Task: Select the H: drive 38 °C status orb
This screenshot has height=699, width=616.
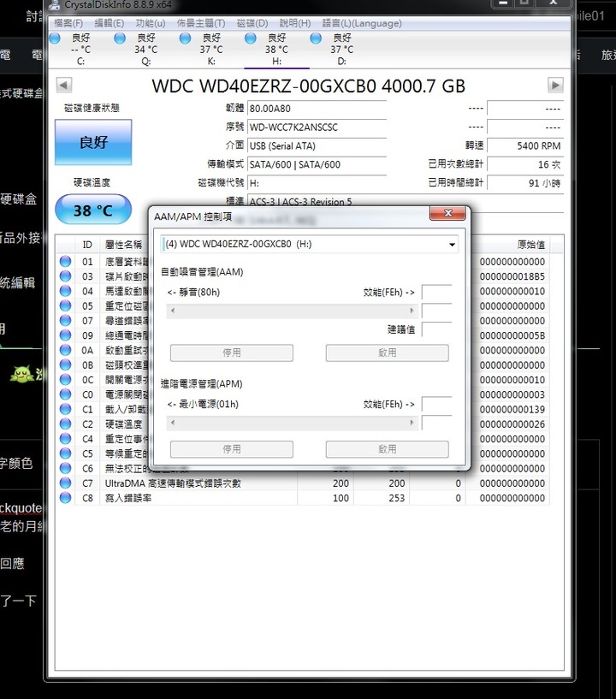Action: click(x=251, y=39)
